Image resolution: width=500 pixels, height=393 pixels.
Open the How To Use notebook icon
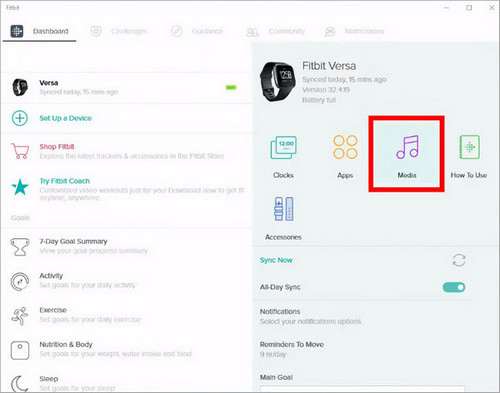point(469,147)
